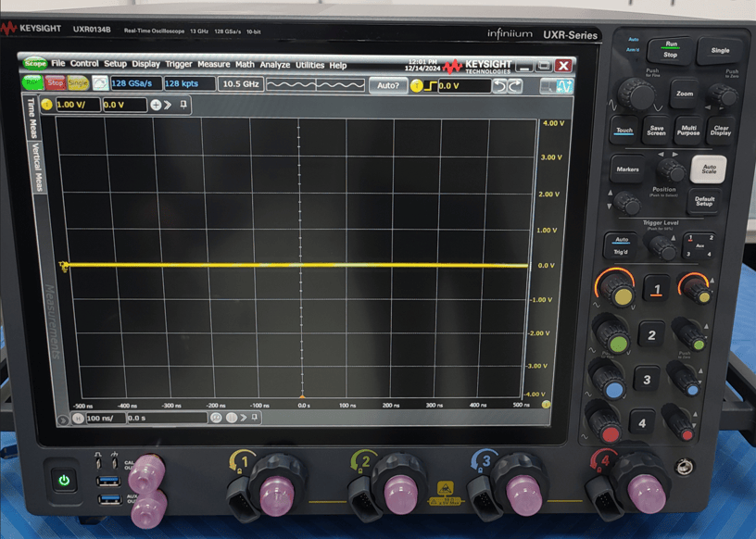The height and width of the screenshot is (539, 756).
Task: Open the Help menu
Action: [338, 65]
